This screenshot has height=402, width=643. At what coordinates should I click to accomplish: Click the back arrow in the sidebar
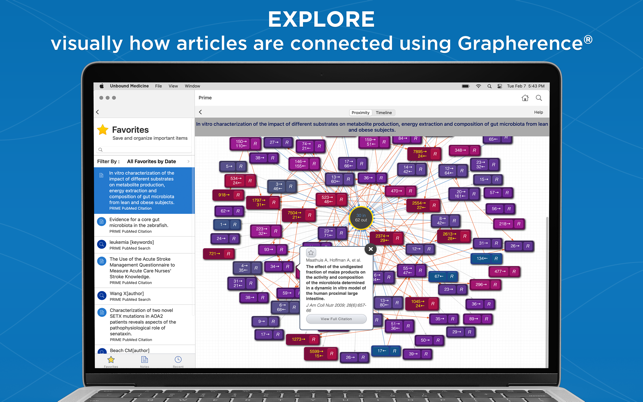click(98, 113)
